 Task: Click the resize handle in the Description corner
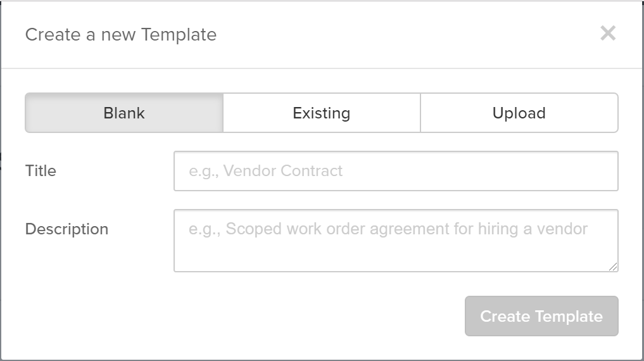613,267
